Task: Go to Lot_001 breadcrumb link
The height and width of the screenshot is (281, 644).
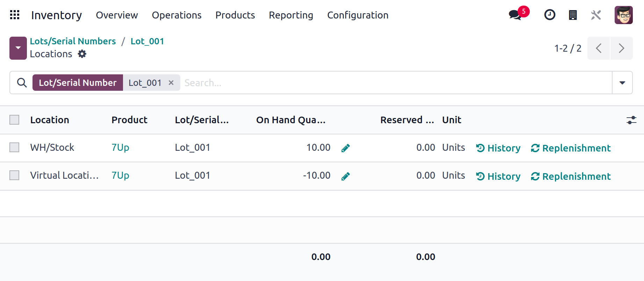Action: point(147,41)
